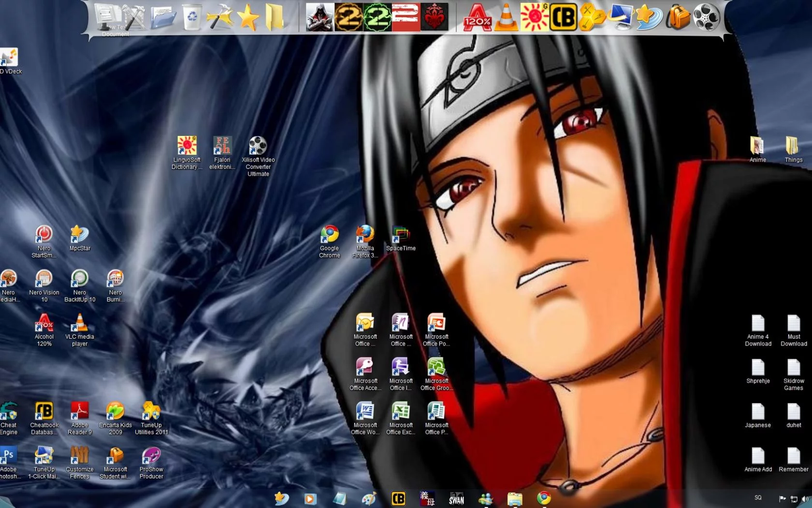
Task: Select the Shprehje text file
Action: click(x=758, y=371)
